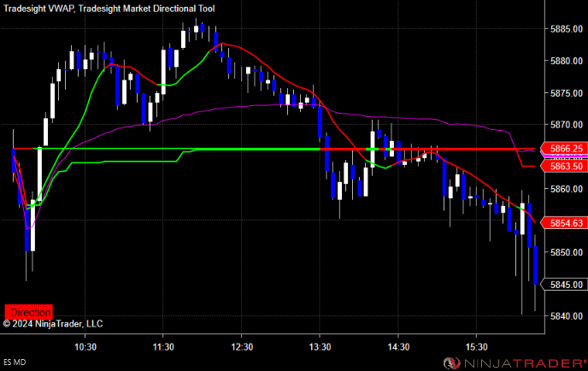
Task: Click the 13:30 time axis label
Action: pos(320,346)
